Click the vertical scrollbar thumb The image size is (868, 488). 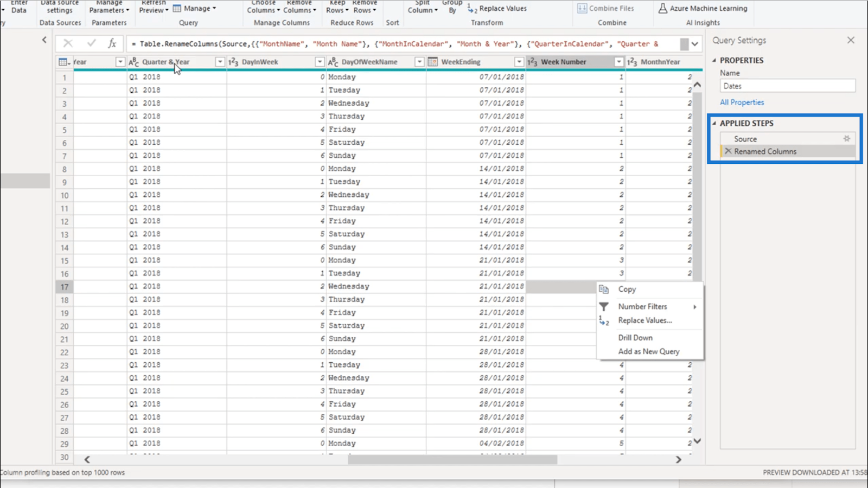697,187
